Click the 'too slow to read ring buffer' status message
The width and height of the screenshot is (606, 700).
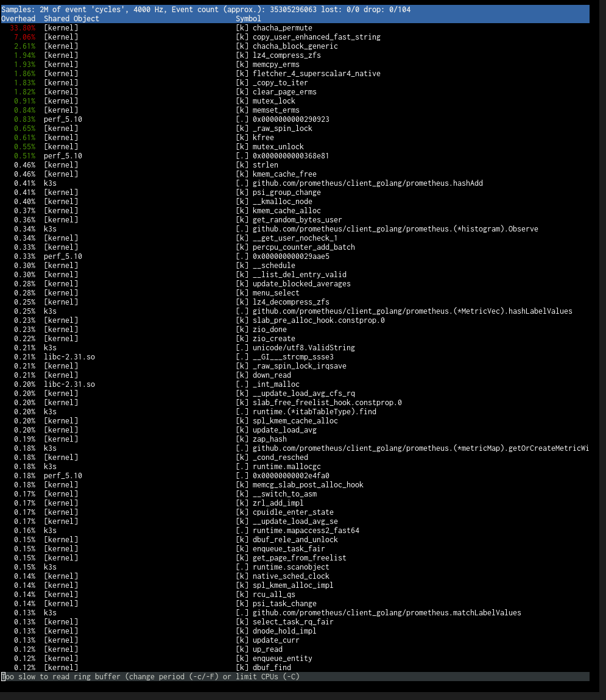pyautogui.click(x=150, y=677)
